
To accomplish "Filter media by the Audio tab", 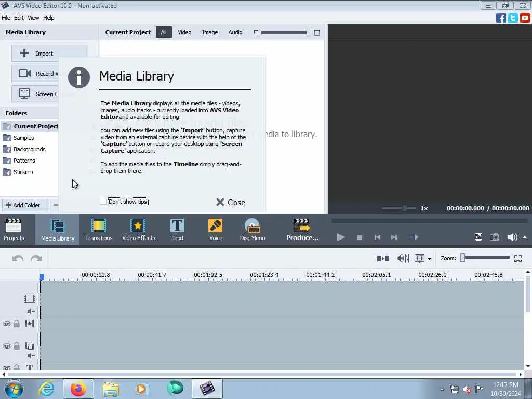I will tap(235, 32).
